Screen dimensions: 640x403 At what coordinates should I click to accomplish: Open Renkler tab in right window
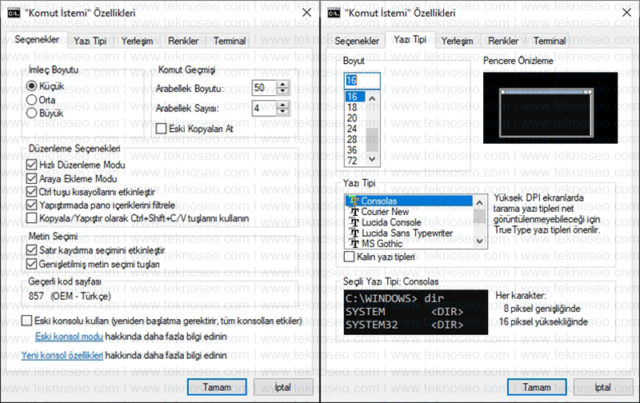503,41
